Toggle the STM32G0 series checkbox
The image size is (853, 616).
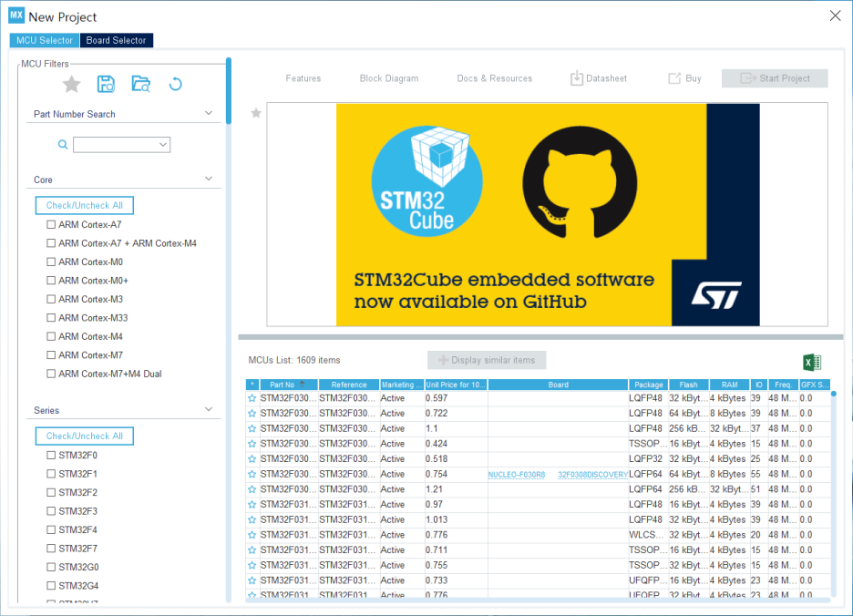51,567
